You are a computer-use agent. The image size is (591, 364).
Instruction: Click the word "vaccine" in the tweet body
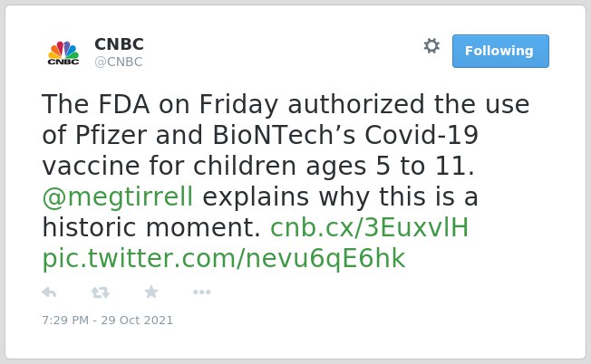[92, 167]
